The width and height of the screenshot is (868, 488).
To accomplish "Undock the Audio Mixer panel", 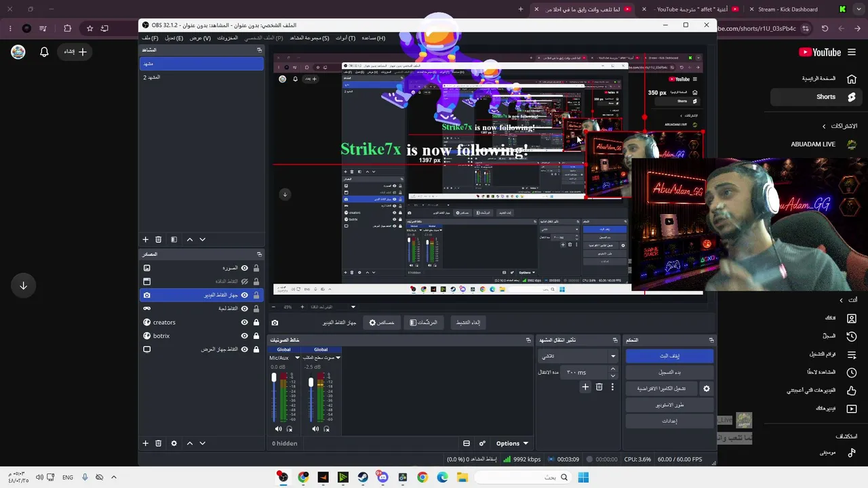I will point(528,340).
